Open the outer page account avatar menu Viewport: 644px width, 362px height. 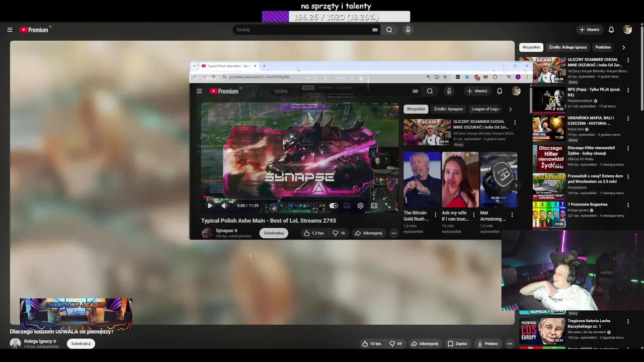[x=627, y=30]
